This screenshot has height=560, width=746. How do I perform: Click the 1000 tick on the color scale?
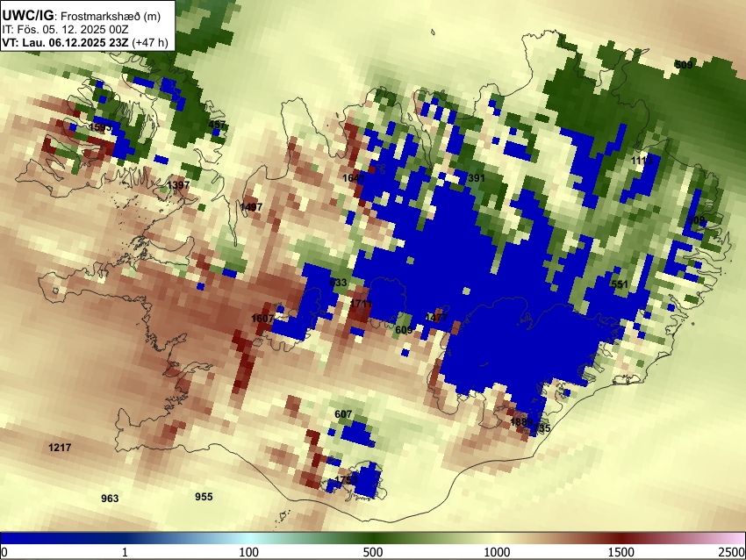pos(497,552)
